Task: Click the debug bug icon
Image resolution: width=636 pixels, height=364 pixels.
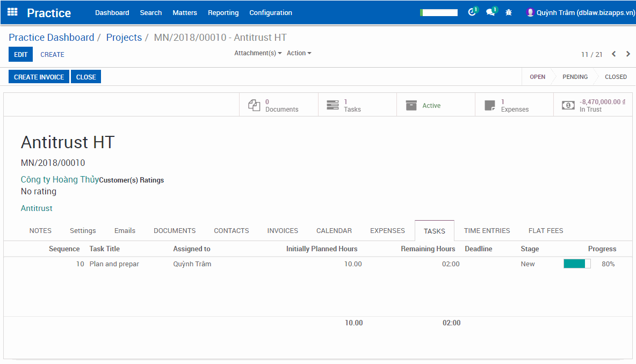Action: [509, 12]
